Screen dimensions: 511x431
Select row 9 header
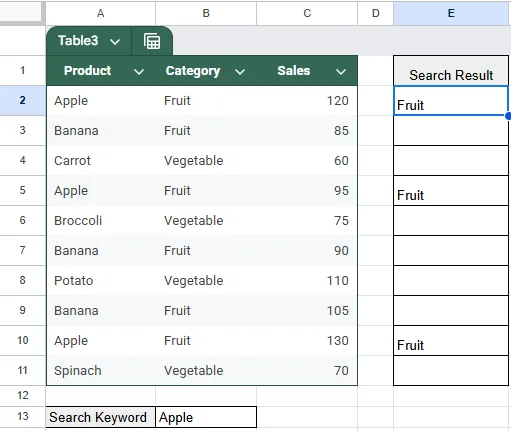click(22, 310)
